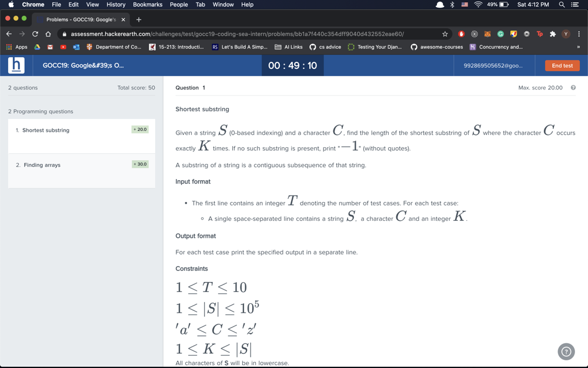Image resolution: width=588 pixels, height=368 pixels.
Task: Open the History menu
Action: pos(116,5)
